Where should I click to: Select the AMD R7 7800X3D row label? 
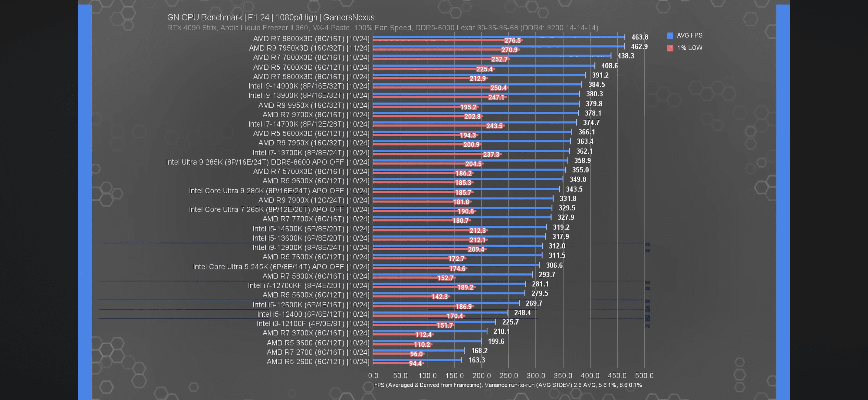click(311, 58)
